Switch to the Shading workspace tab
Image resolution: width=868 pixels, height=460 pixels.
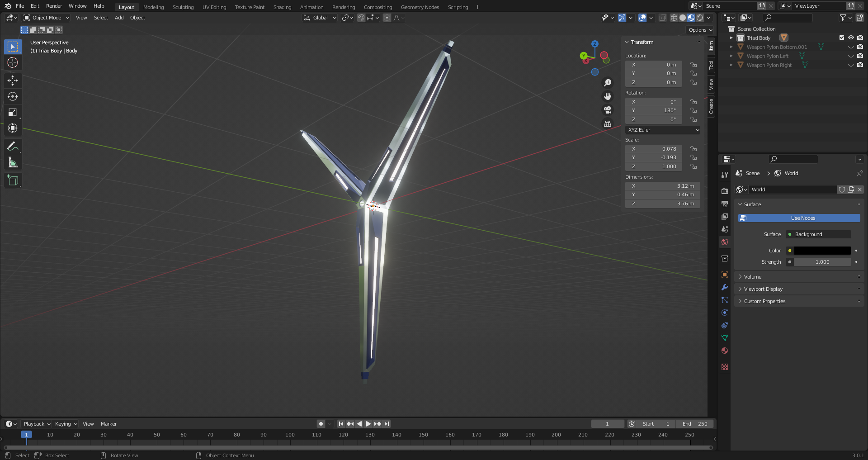(x=282, y=7)
